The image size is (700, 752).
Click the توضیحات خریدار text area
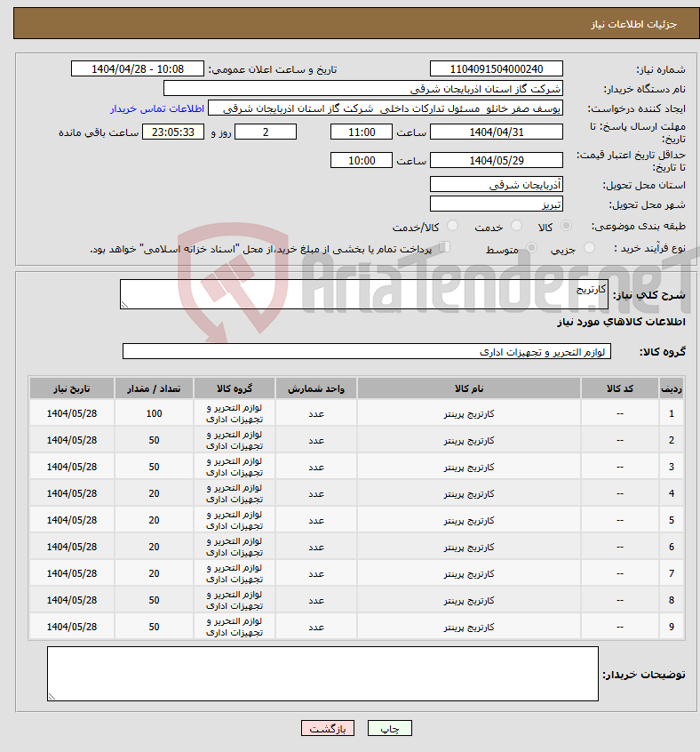pyautogui.click(x=323, y=674)
